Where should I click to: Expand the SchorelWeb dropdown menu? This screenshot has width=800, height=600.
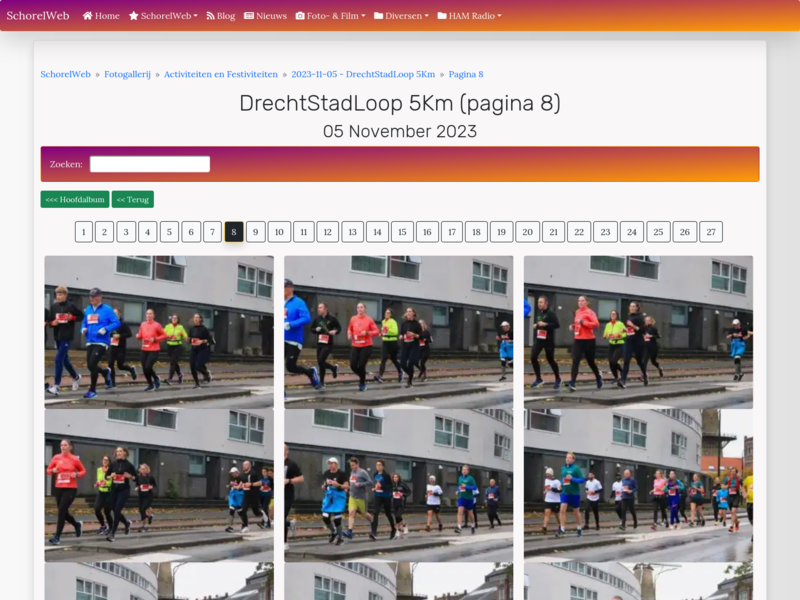click(163, 16)
